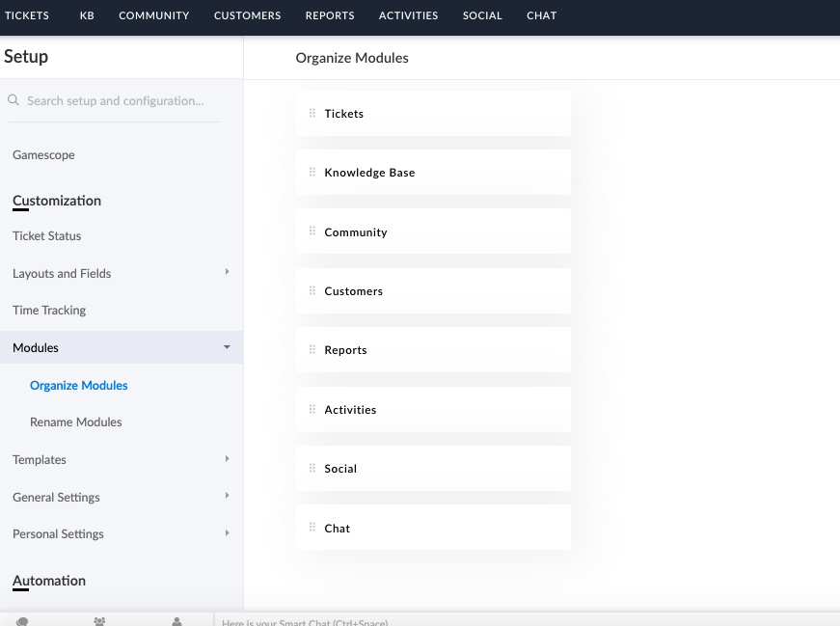This screenshot has width=840, height=626.
Task: Click the Customization section heading
Action: click(57, 201)
